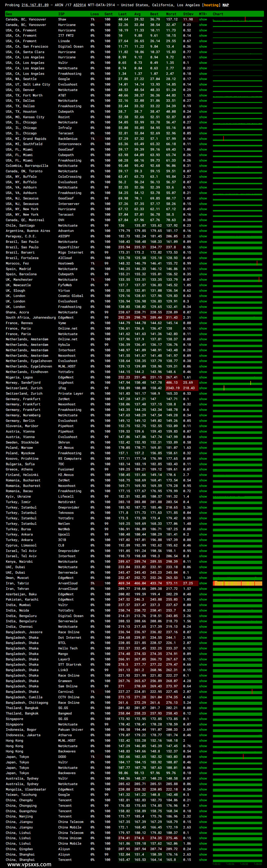Click the 5% loss value in Tabriz row
Viewport: 267px width, 868px height.
pyautogui.click(x=92, y=583)
